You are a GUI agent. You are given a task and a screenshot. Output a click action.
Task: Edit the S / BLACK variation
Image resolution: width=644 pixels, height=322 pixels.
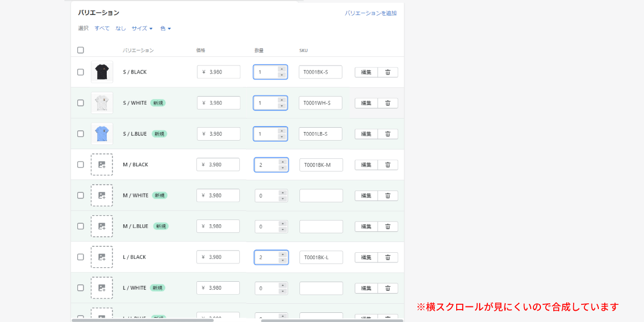366,72
